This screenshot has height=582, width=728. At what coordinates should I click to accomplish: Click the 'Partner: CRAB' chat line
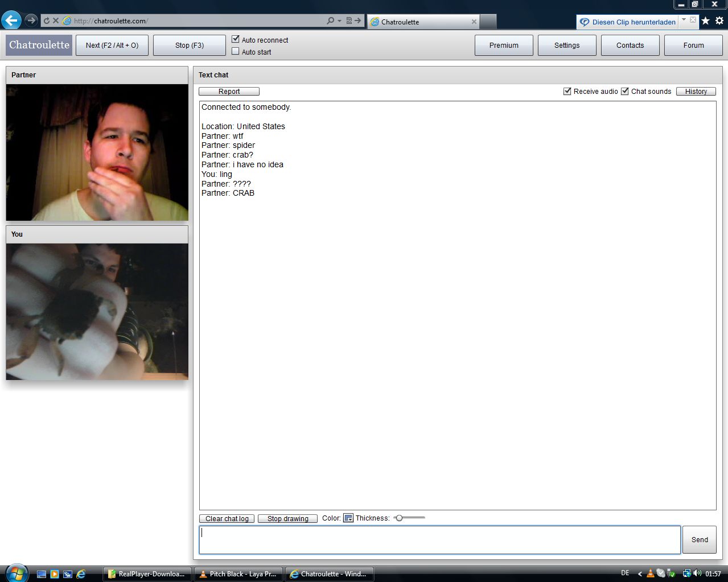tap(228, 193)
